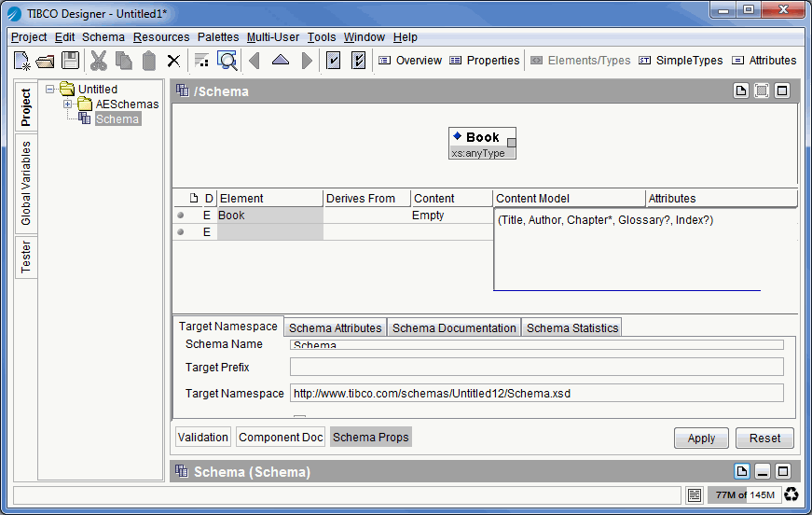This screenshot has width=812, height=515.
Task: Click the Apply button
Action: 701,438
